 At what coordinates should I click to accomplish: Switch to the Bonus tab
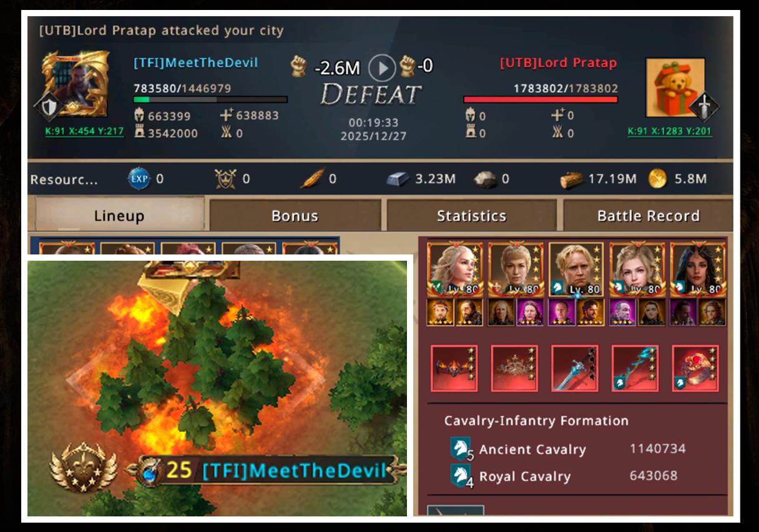(295, 216)
